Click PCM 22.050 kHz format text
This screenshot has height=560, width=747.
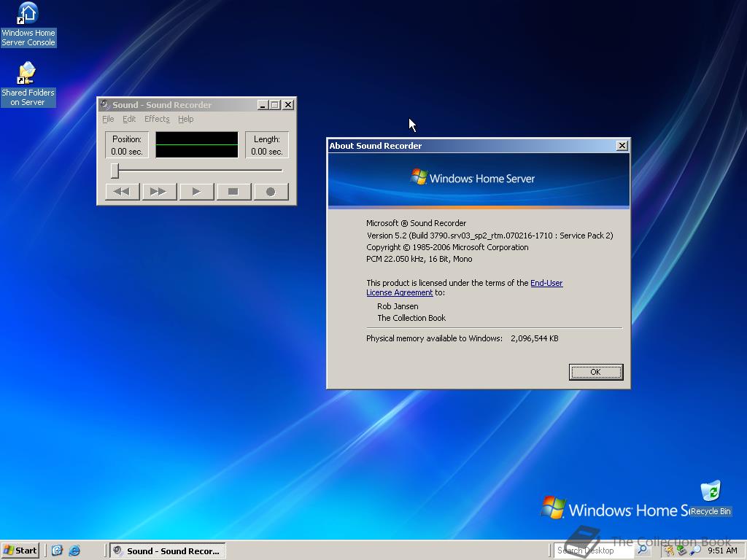coord(419,259)
